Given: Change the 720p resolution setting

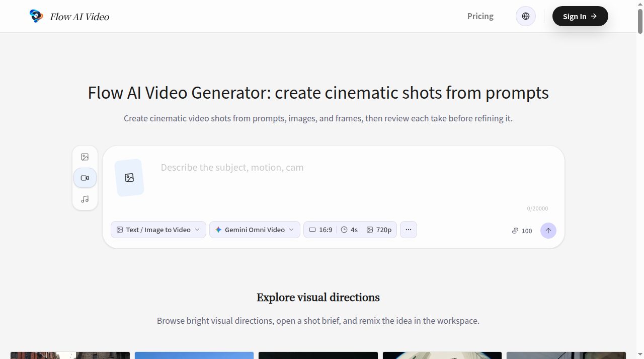Looking at the screenshot, I should coord(379,230).
